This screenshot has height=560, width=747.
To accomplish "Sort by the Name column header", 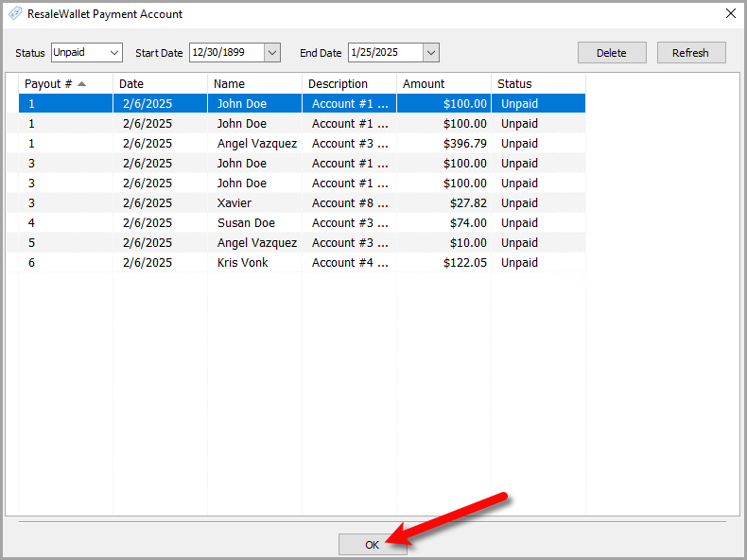I will pos(255,84).
